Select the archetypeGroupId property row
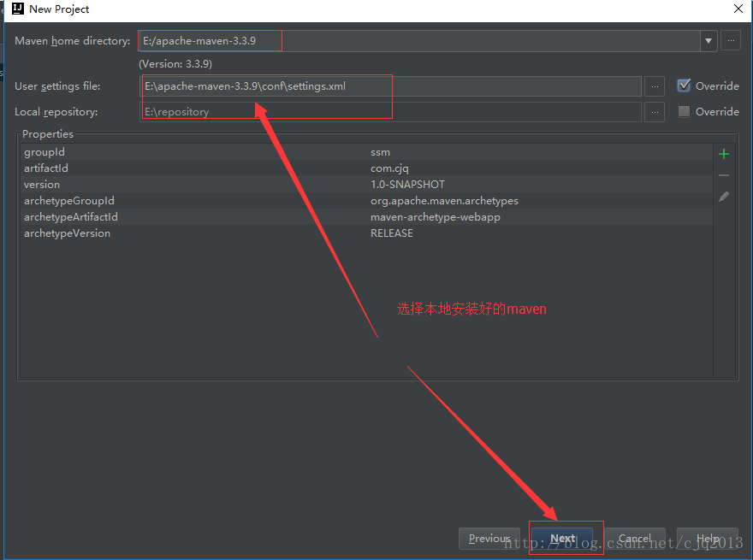Viewport: 753px width, 560px height. point(366,201)
